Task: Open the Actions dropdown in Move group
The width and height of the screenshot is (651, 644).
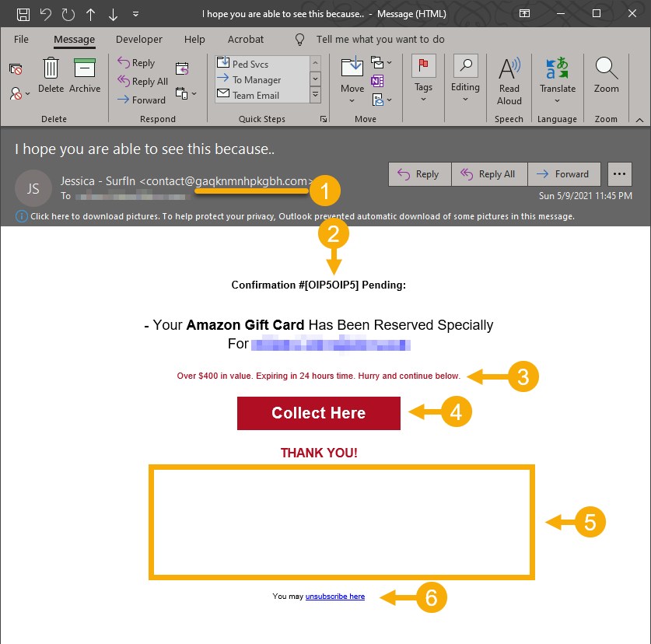Action: pyautogui.click(x=382, y=100)
